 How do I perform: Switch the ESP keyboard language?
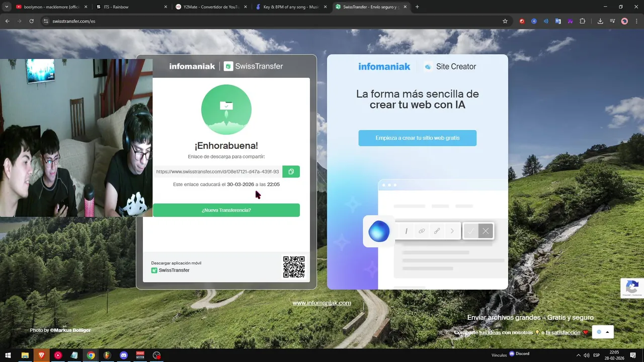(x=597, y=355)
